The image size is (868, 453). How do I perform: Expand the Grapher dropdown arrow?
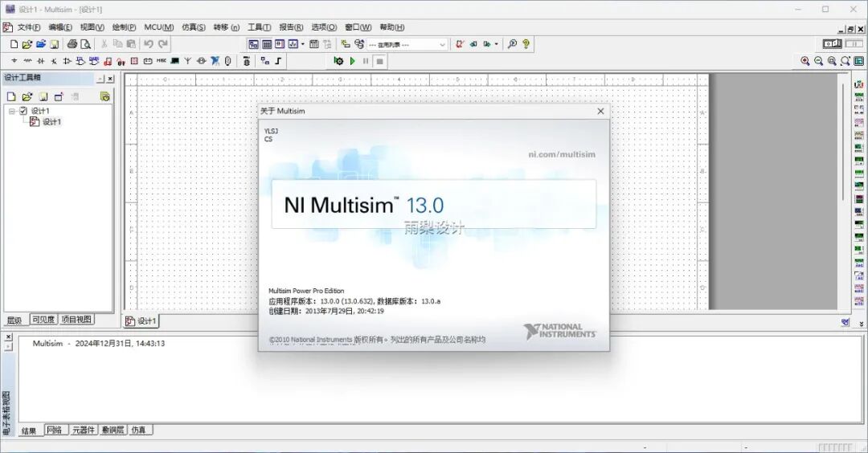point(302,44)
